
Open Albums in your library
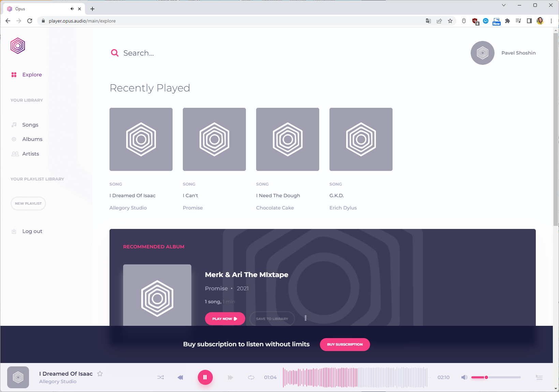pyautogui.click(x=27, y=139)
